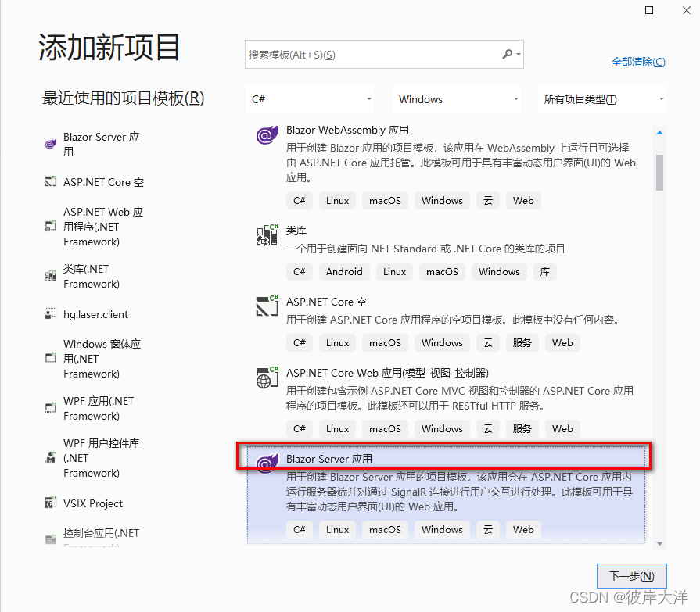Choose recent WPF 用户控件库(.NET Framework)

tap(102, 458)
